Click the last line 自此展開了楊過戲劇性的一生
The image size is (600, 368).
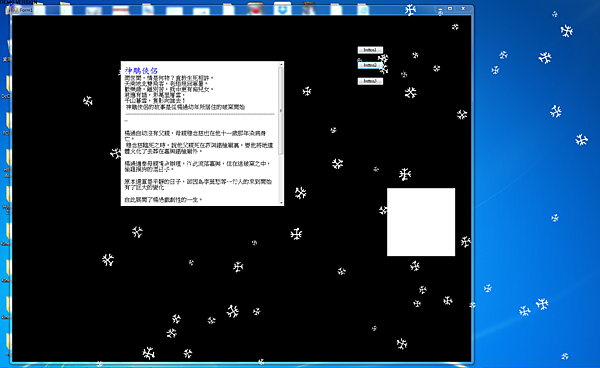163,200
